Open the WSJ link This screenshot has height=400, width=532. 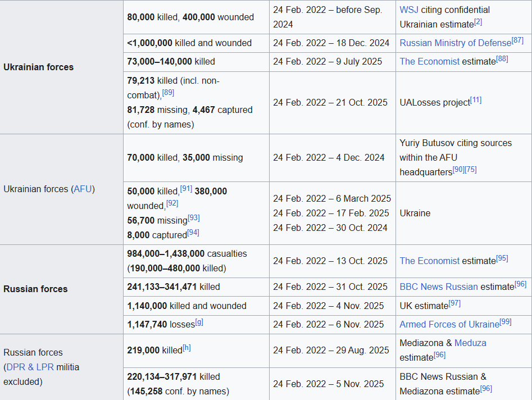pyautogui.click(x=409, y=10)
